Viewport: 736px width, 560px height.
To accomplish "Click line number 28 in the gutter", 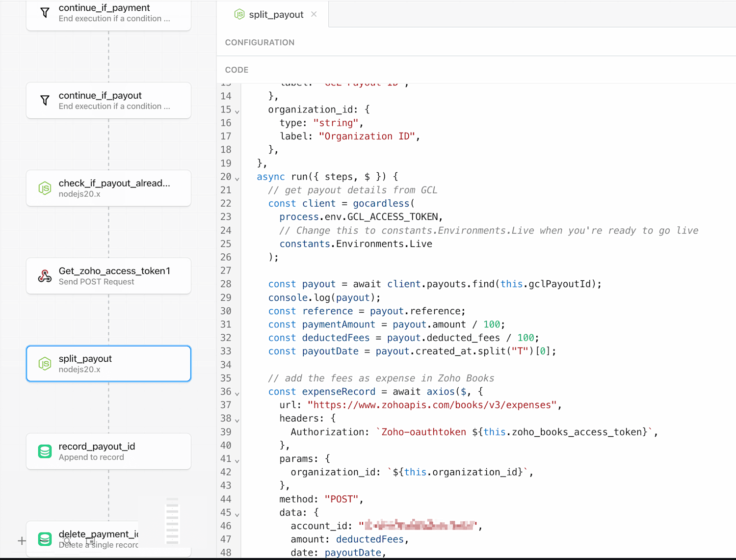I will point(226,284).
